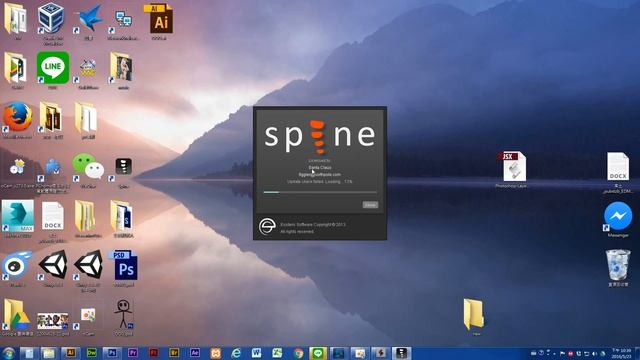Click the Windows Start button
This screenshot has height=360, width=640.
(x=8, y=353)
